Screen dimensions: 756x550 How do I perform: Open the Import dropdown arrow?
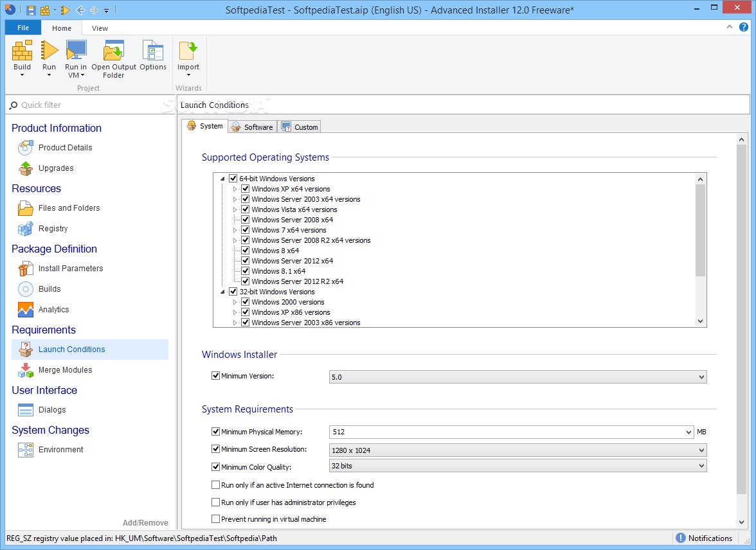(188, 75)
